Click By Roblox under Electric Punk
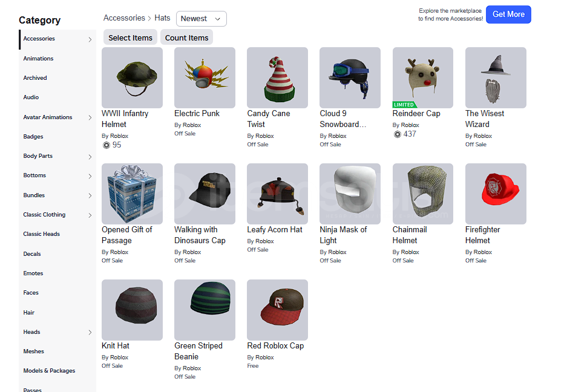The width and height of the screenshot is (567, 392). [188, 125]
